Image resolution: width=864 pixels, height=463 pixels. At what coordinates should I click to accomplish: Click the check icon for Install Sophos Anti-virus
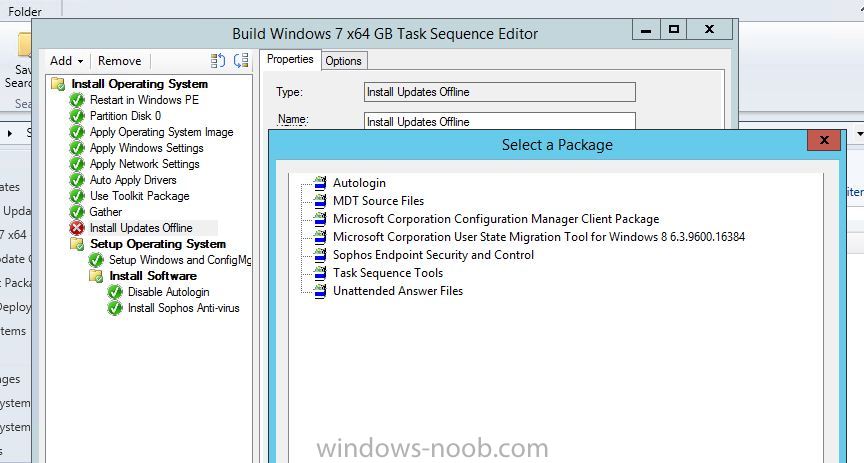tap(115, 308)
